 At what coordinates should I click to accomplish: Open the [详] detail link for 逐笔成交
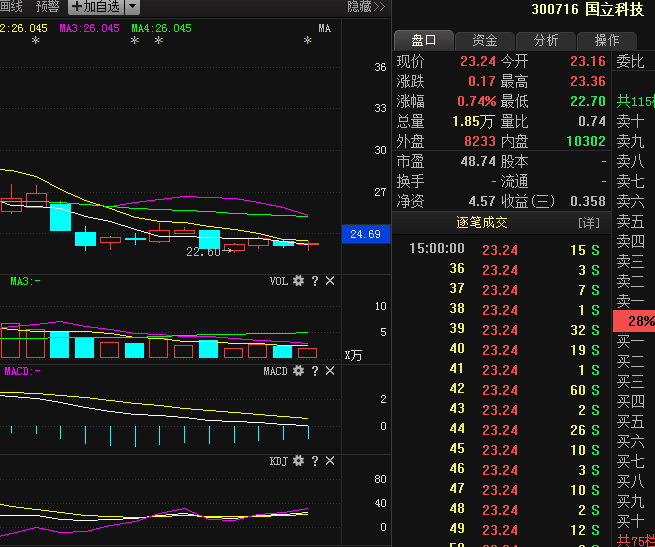coord(589,223)
